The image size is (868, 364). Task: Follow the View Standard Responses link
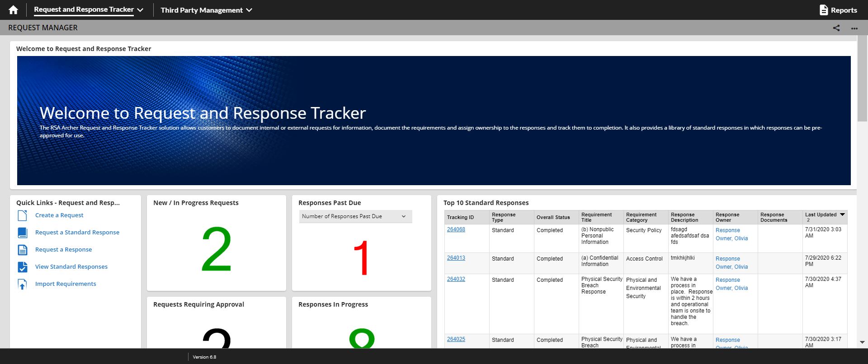click(x=71, y=267)
